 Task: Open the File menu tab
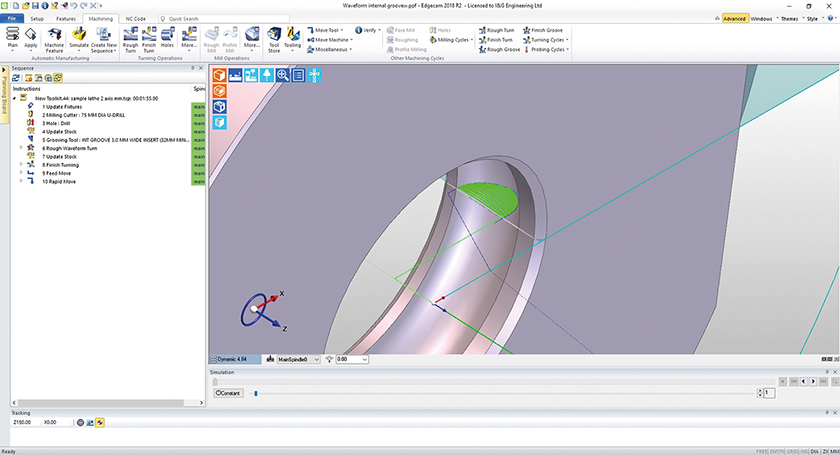click(12, 18)
